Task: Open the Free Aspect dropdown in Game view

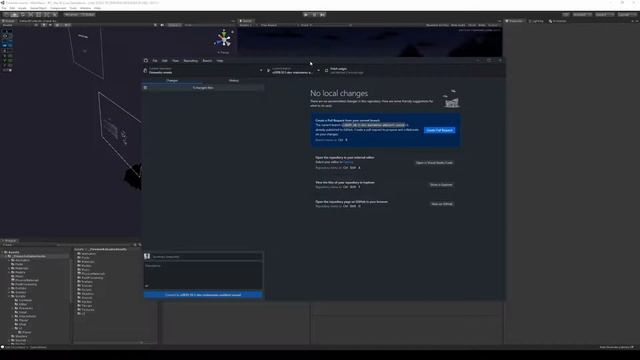Action: (x=278, y=25)
